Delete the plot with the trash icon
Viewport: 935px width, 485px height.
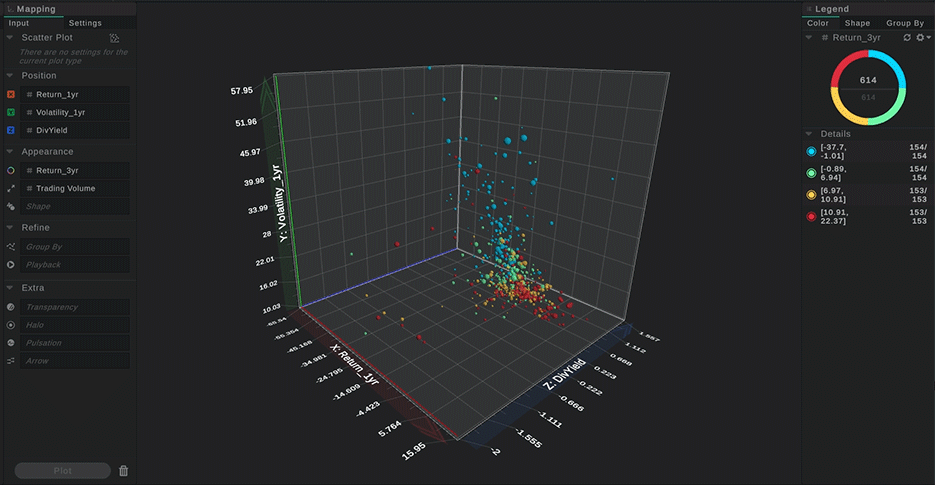point(123,471)
